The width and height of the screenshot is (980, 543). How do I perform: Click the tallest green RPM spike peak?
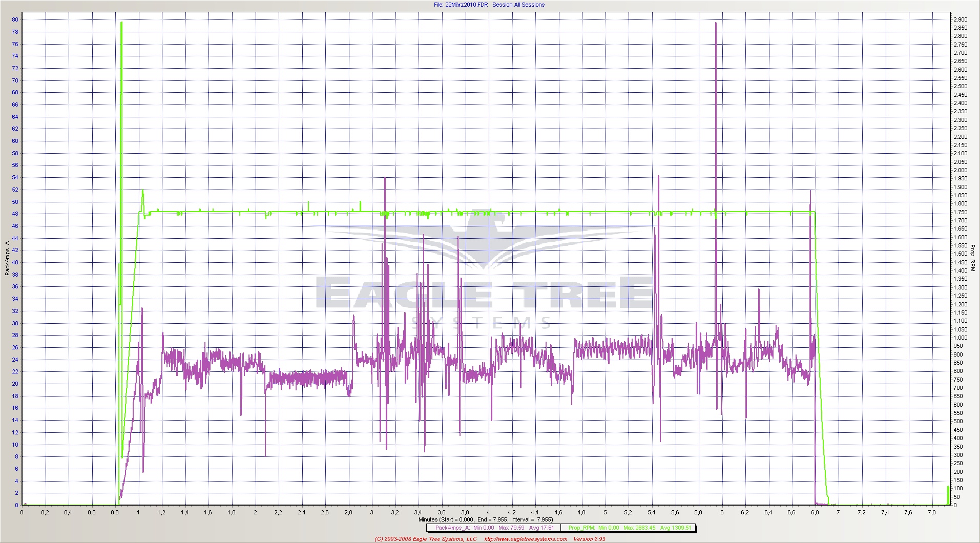[121, 23]
